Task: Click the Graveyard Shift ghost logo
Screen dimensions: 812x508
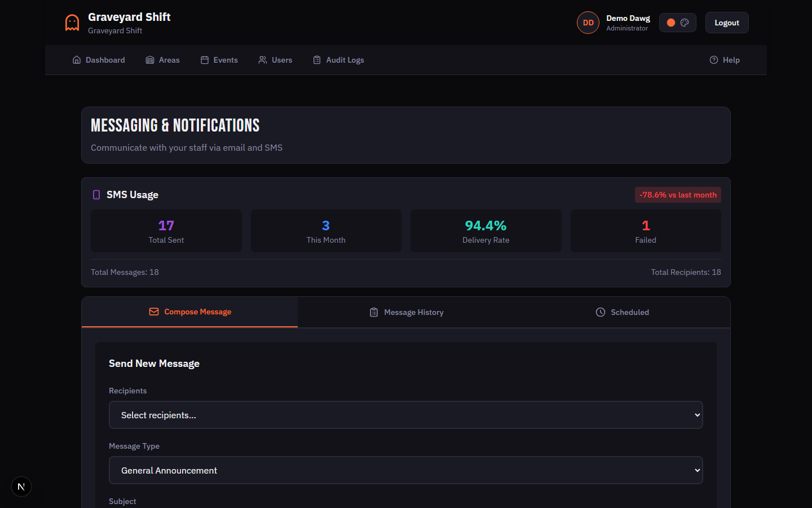Action: (x=72, y=23)
